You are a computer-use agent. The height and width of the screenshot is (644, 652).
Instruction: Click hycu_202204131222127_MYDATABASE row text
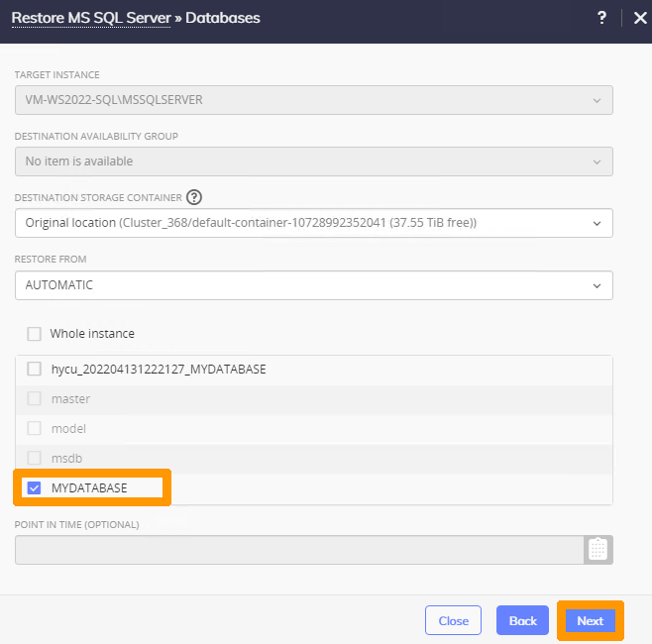coord(159,370)
